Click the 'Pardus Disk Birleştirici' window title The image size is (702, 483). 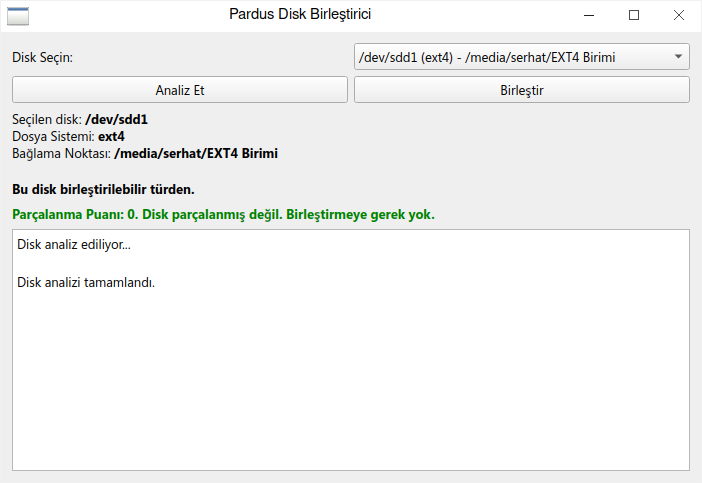coord(300,14)
